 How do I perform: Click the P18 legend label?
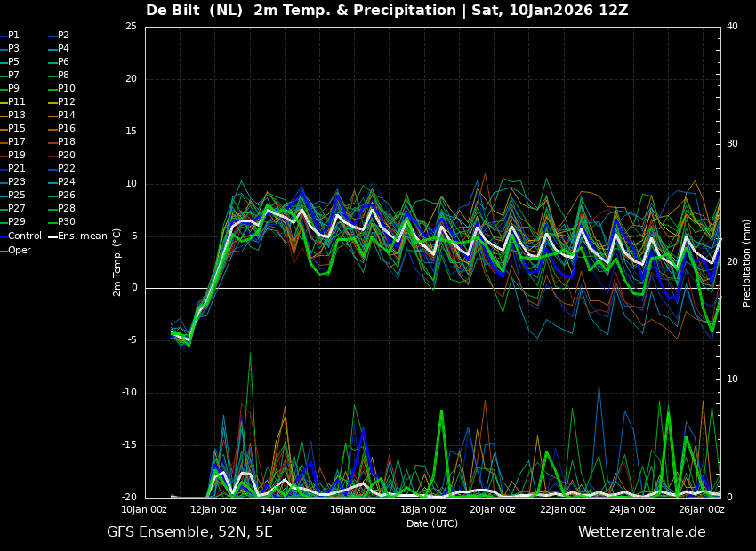coord(67,141)
